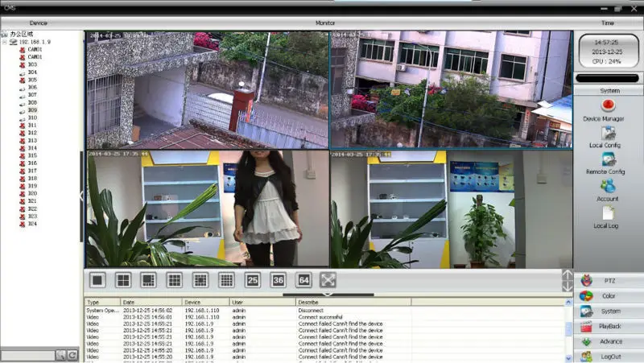Click the up arrow beside layout toolbar

coord(568,274)
